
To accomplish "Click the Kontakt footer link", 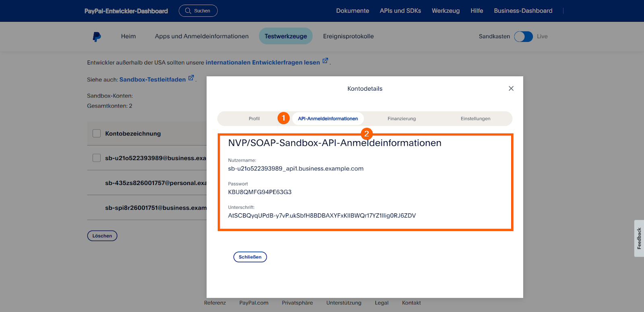I will tap(411, 303).
